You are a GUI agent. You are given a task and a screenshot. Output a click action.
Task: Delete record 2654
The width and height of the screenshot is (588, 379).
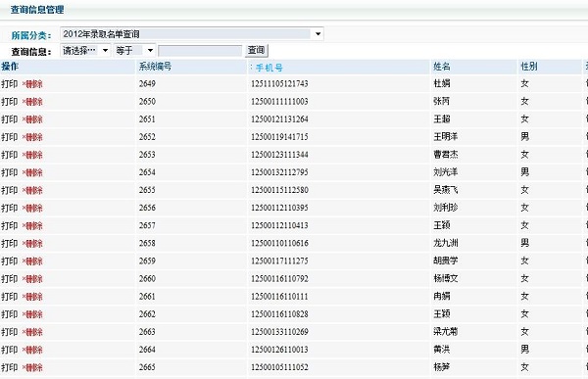tap(32, 172)
